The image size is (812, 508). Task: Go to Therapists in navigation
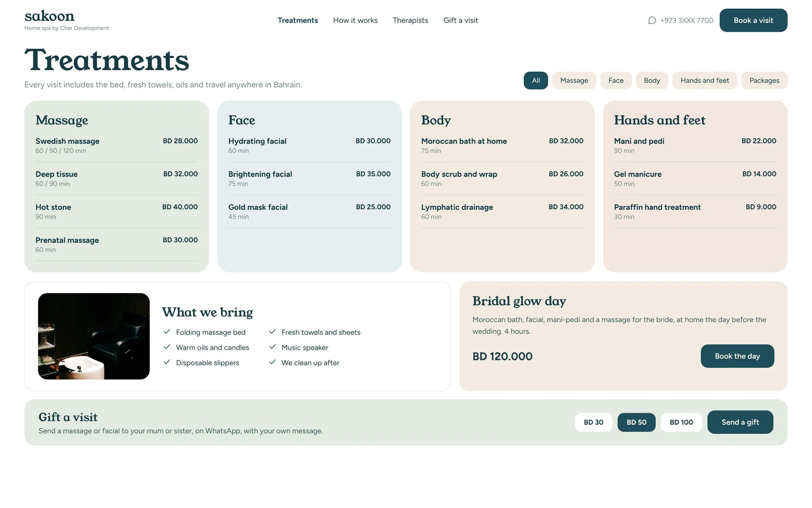(x=410, y=20)
